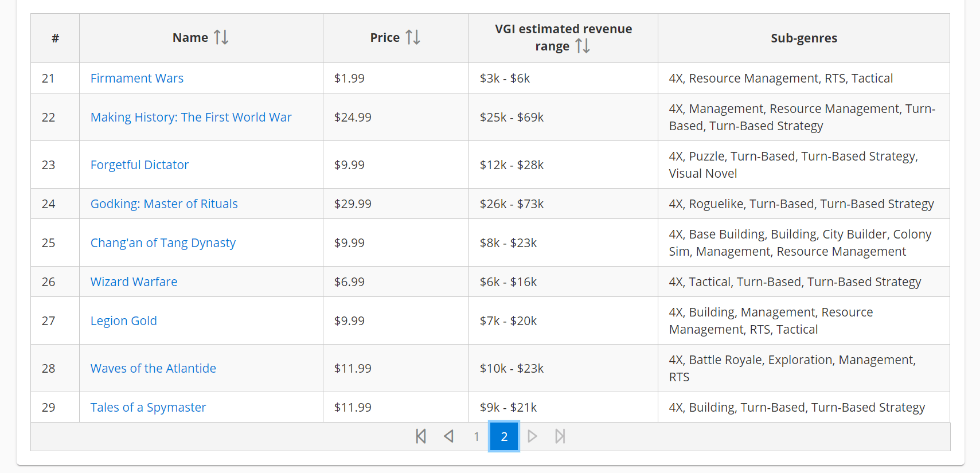
Task: Click the Price column header text
Action: [385, 37]
